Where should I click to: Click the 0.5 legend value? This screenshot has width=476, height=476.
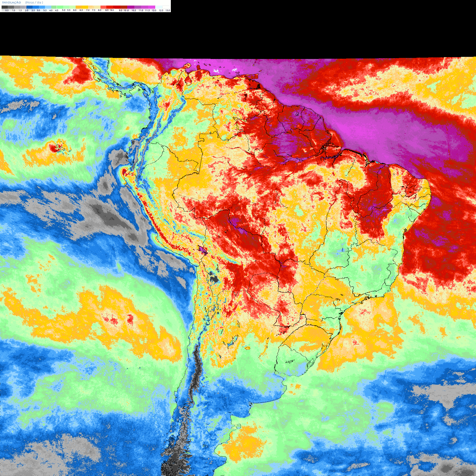pyautogui.click(x=7, y=10)
